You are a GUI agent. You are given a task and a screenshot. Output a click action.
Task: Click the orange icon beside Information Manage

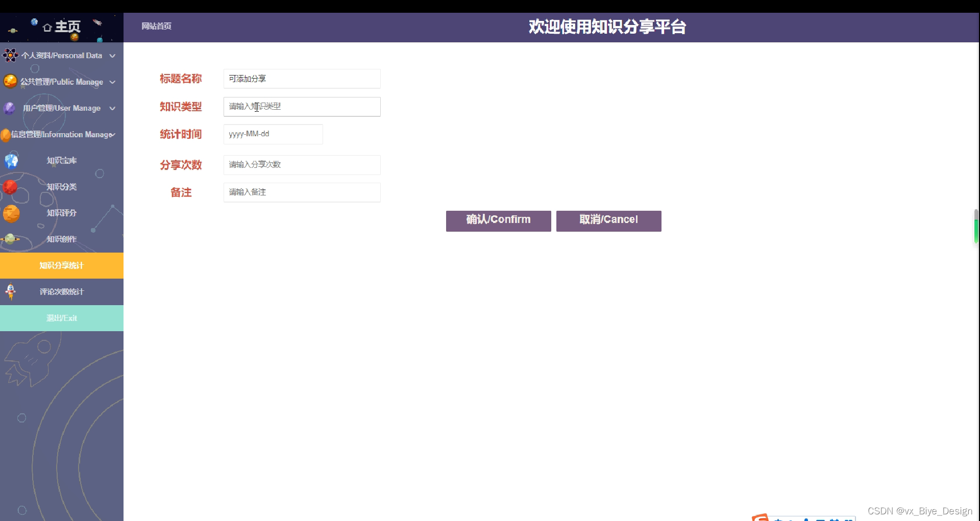(6, 135)
